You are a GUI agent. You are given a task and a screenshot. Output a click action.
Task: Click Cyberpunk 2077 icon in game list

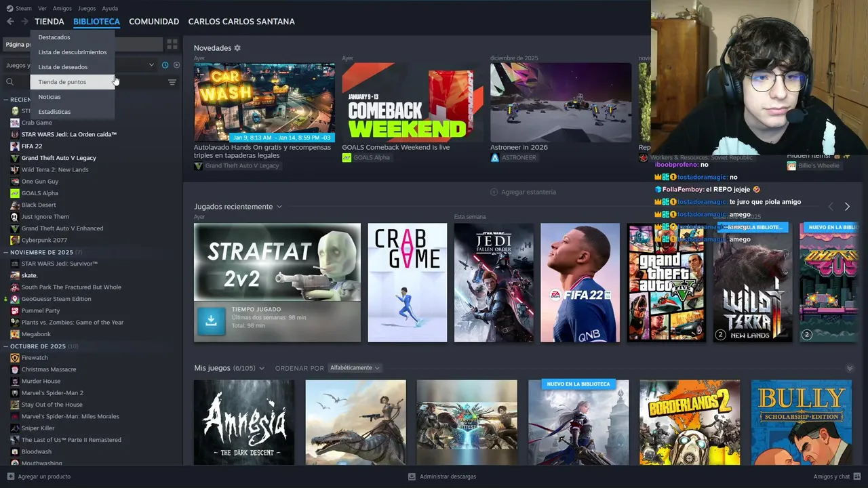click(x=15, y=240)
